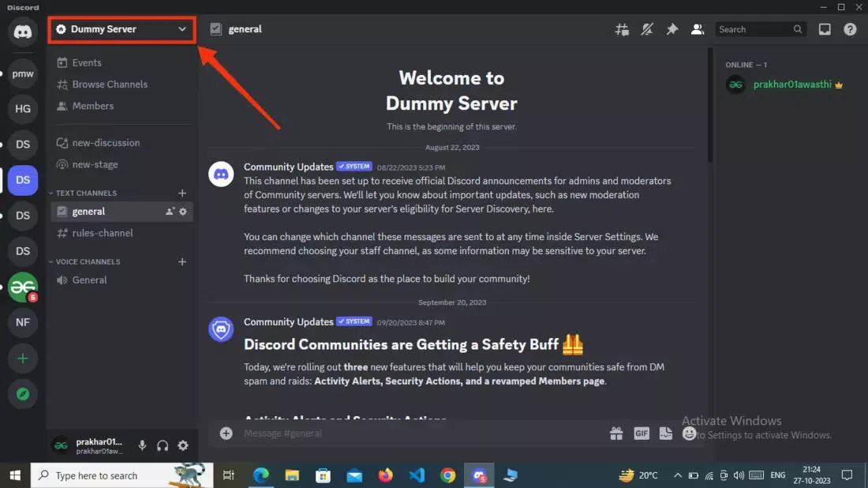Toggle the member list icon
Viewport: 868px width, 488px height.
(697, 29)
